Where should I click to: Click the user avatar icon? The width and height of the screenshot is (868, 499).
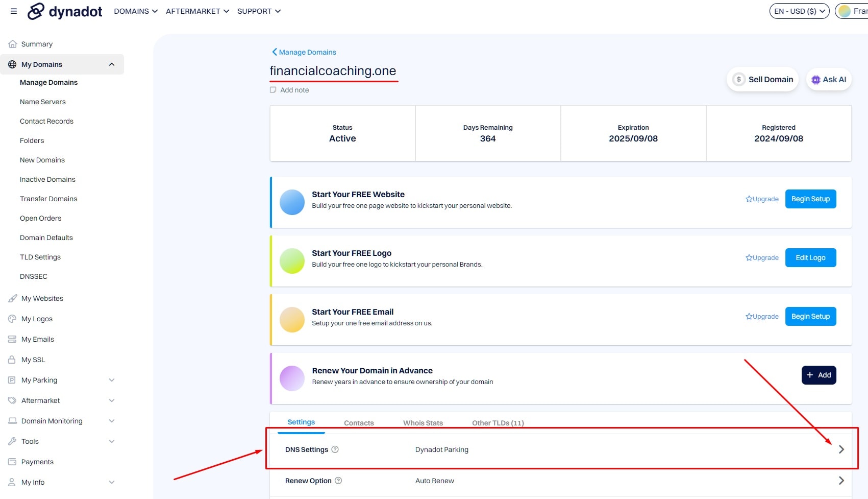click(845, 11)
